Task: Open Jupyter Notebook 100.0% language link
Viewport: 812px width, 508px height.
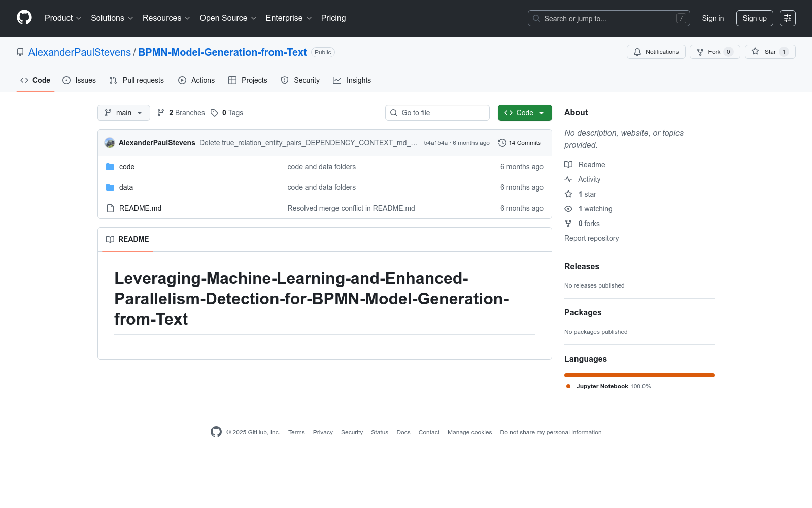Action: (608, 386)
